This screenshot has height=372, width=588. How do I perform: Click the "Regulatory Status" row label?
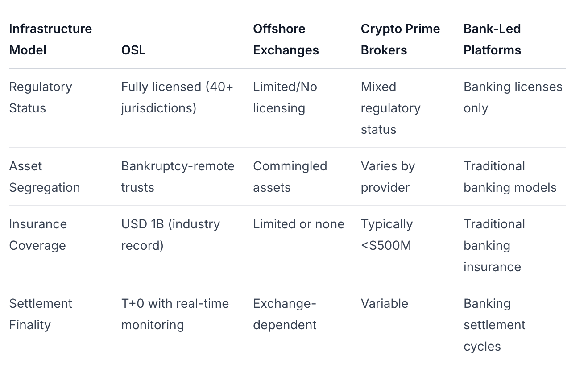[x=41, y=97]
